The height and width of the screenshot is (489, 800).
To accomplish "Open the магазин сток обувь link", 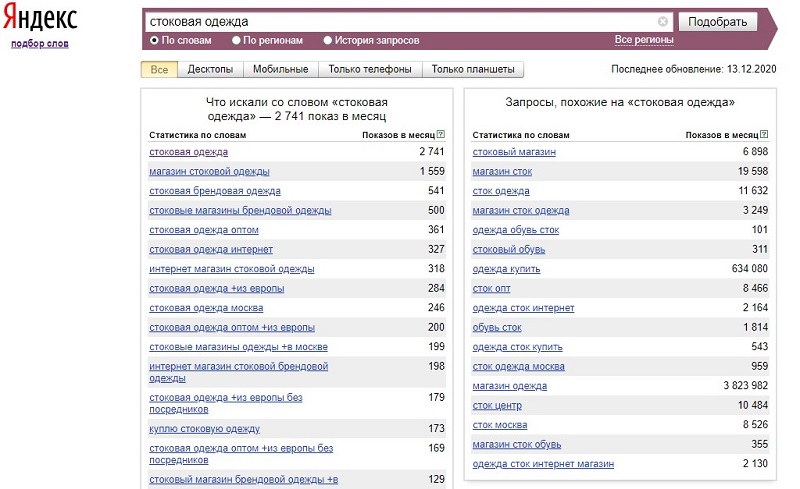I will (x=516, y=445).
